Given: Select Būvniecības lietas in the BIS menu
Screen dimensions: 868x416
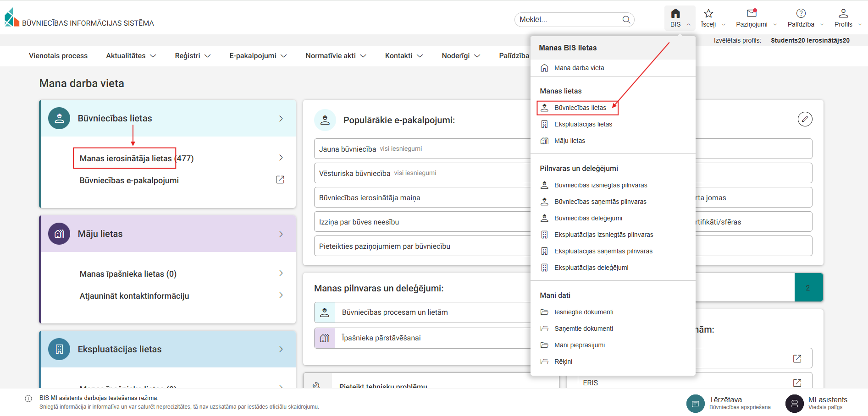Looking at the screenshot, I should point(580,108).
